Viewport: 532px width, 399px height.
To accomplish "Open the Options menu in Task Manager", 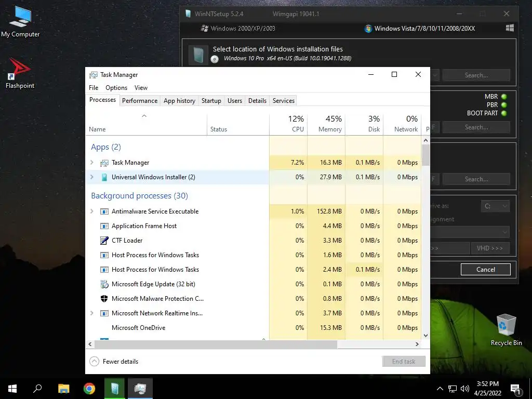I will (116, 87).
